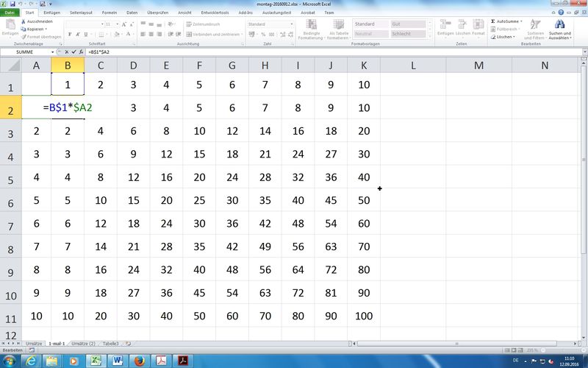Switch to the Umsätze sheet tab

click(x=34, y=344)
